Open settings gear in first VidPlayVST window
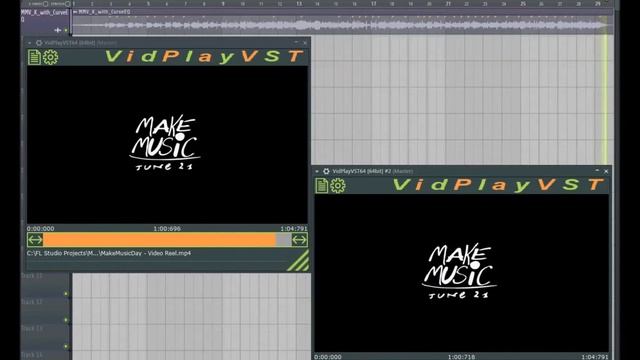This screenshot has height=360, width=640. (51, 57)
